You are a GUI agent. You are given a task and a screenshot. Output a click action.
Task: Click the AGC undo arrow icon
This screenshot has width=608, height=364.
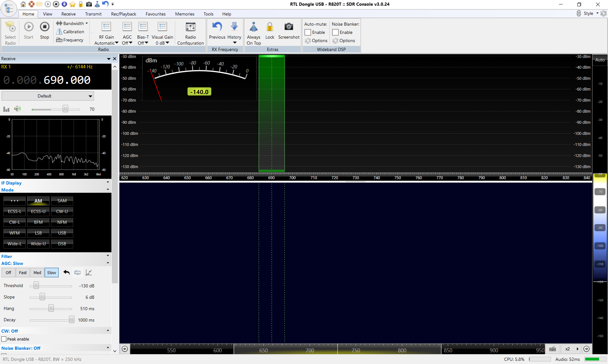click(x=66, y=273)
